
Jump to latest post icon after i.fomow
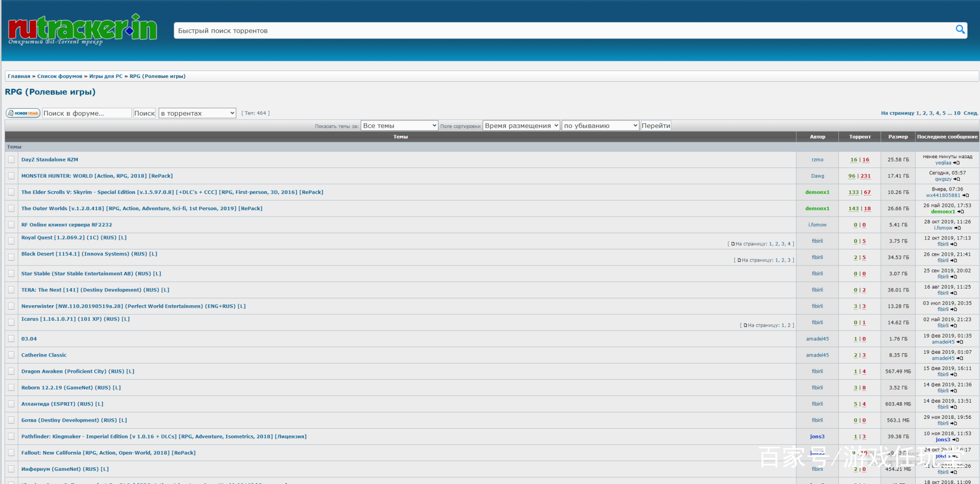(958, 228)
